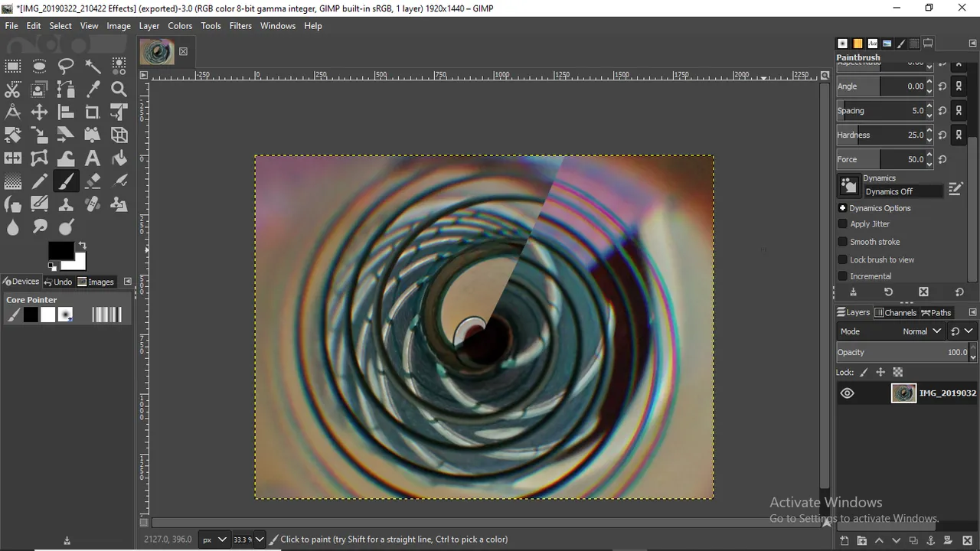Image resolution: width=980 pixels, height=551 pixels.
Task: Select the Paintbrush tool in toolbox
Action: click(66, 182)
